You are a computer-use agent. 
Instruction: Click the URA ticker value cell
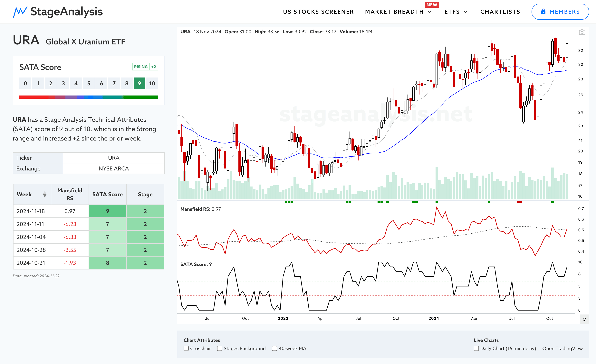(114, 158)
